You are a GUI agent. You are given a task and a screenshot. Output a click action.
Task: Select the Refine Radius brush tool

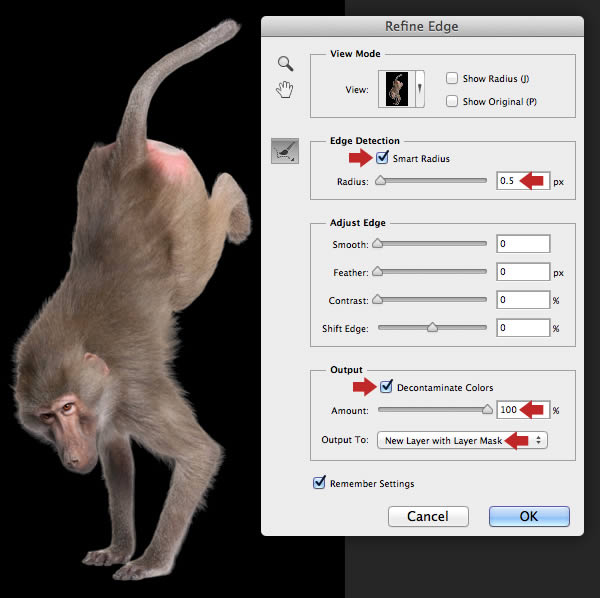[285, 151]
